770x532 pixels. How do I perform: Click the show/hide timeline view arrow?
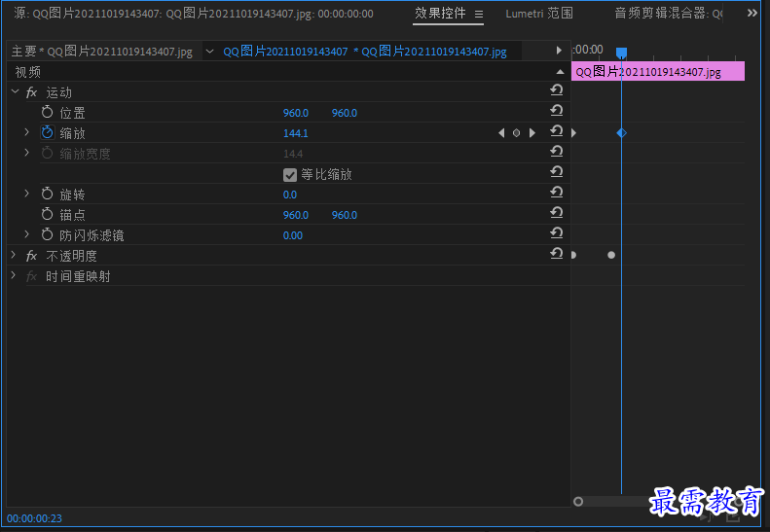pyautogui.click(x=559, y=50)
